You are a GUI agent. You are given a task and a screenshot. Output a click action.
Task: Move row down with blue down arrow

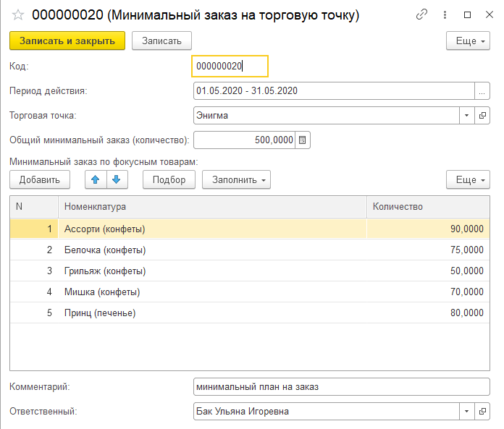(x=117, y=179)
